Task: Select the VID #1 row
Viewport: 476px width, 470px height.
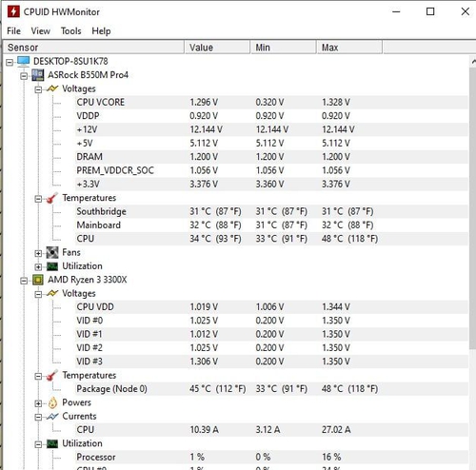Action: point(271,334)
